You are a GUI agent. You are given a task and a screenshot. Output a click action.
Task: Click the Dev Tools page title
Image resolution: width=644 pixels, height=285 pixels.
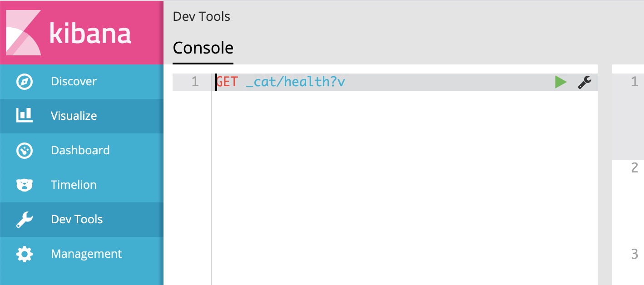tap(201, 17)
